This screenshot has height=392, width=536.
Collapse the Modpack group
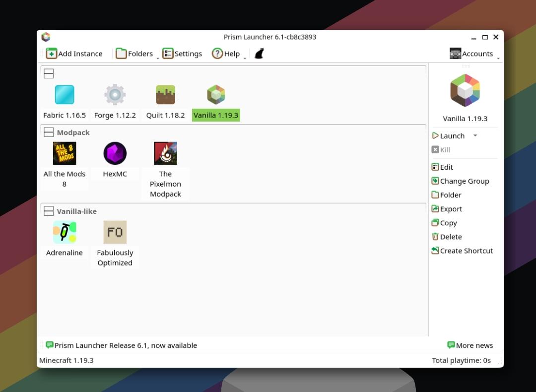tap(49, 132)
